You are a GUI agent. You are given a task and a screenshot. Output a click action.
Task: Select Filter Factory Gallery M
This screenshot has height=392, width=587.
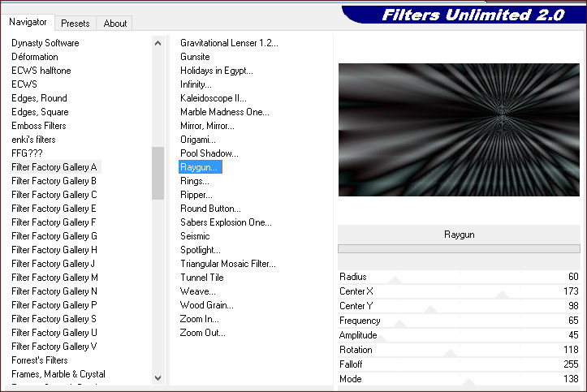(54, 278)
